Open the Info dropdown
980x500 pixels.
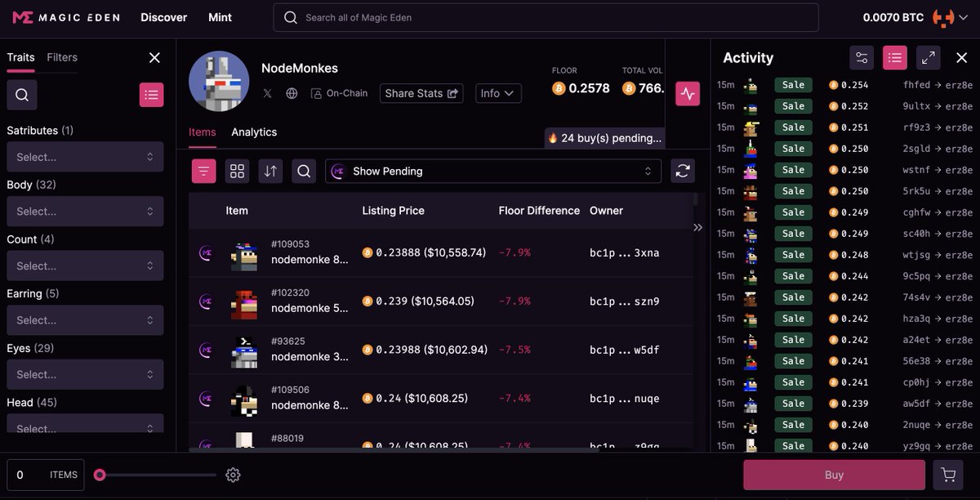(x=497, y=93)
